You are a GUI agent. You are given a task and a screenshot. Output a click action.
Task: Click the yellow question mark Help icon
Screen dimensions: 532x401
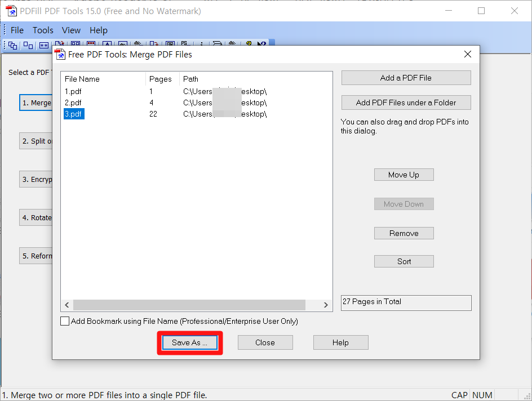(x=249, y=43)
